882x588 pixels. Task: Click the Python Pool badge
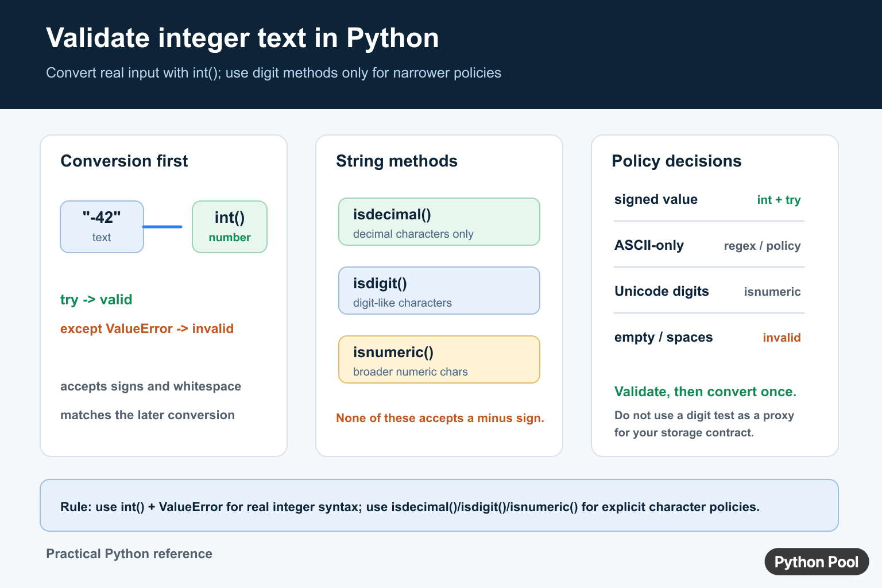[817, 562]
